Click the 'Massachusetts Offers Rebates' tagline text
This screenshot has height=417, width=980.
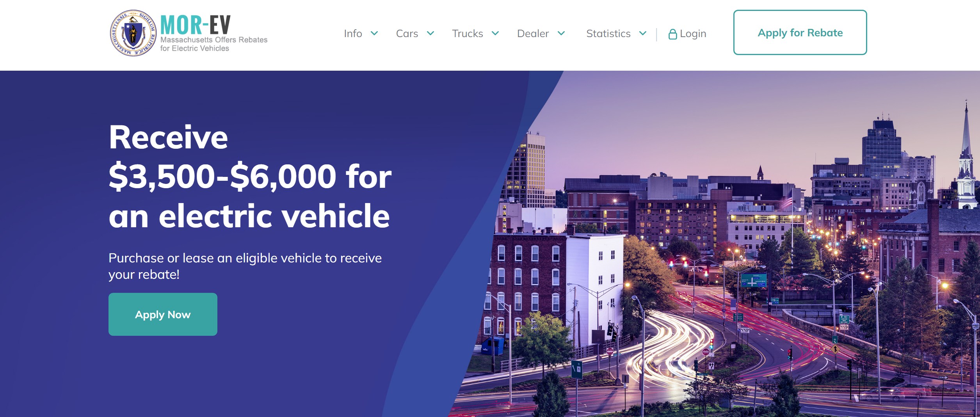[214, 40]
